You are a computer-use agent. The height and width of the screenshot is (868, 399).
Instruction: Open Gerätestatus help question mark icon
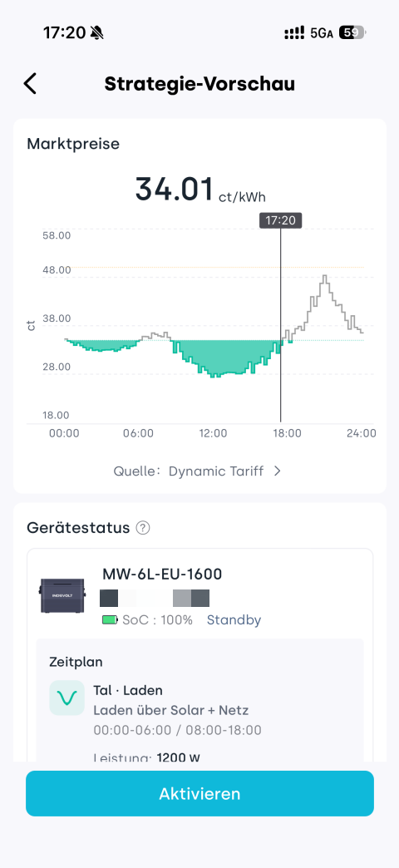[x=143, y=528]
